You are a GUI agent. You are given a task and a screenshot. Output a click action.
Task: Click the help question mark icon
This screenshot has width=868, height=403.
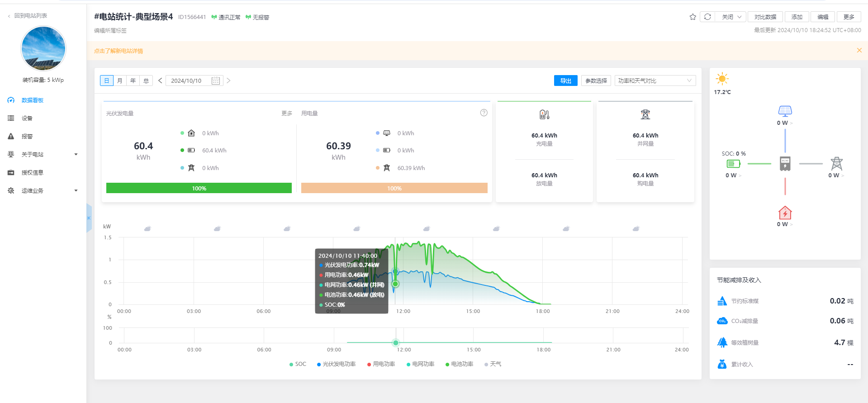pyautogui.click(x=484, y=113)
